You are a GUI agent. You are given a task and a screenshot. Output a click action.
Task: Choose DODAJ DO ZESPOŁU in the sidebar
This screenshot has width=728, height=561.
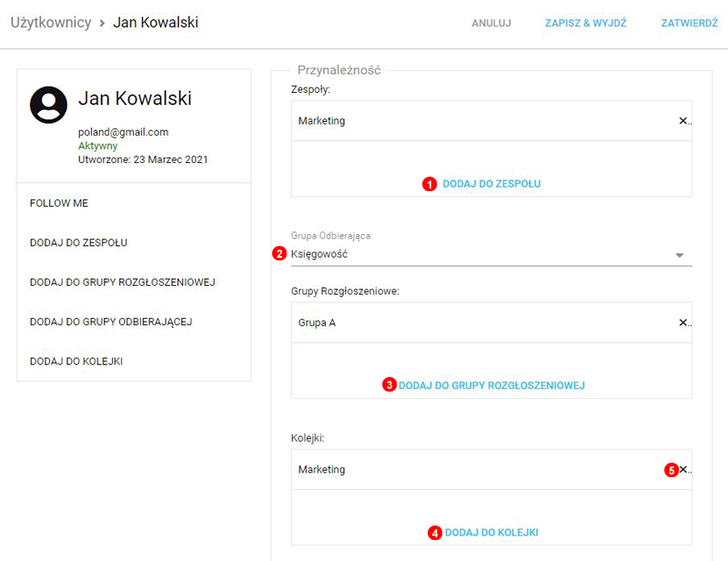tap(78, 243)
